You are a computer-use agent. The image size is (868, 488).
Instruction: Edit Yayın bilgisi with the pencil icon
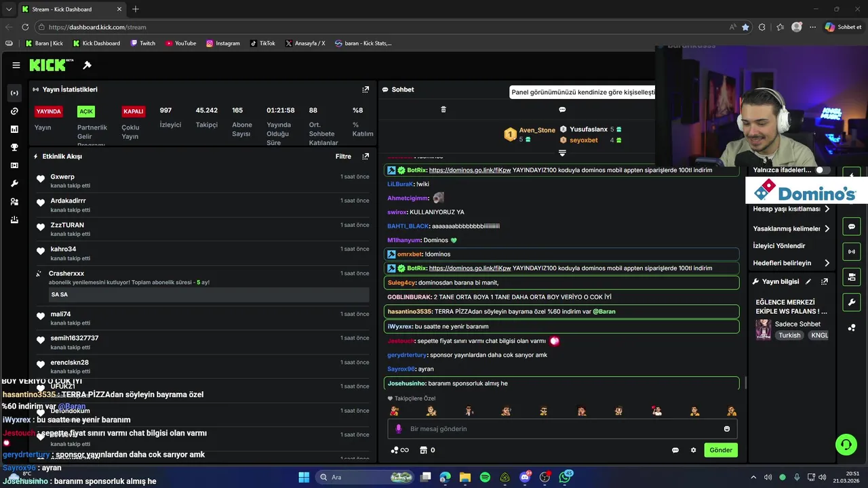pyautogui.click(x=808, y=281)
